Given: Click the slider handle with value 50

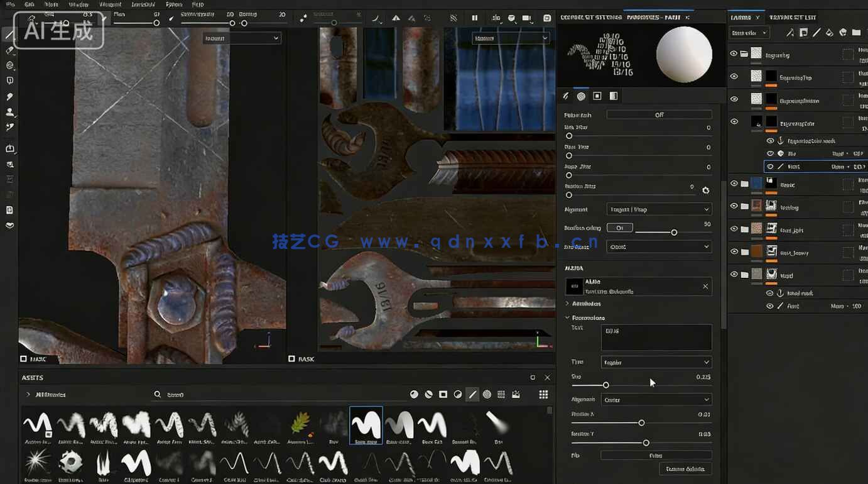Looking at the screenshot, I should [674, 233].
